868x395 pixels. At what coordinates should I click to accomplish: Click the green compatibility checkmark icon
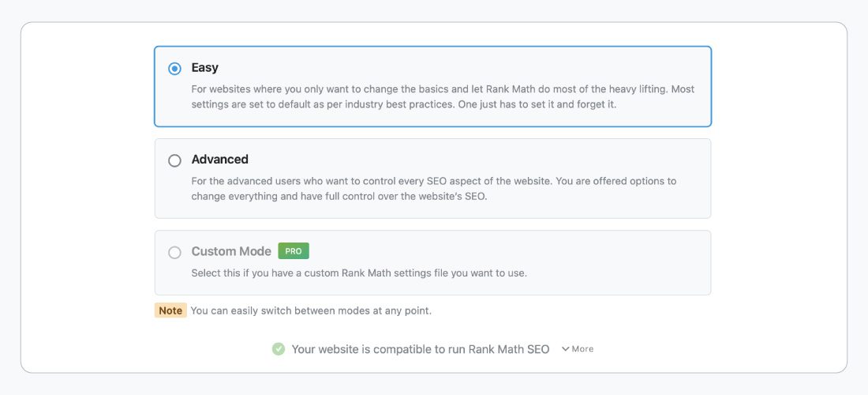[279, 349]
